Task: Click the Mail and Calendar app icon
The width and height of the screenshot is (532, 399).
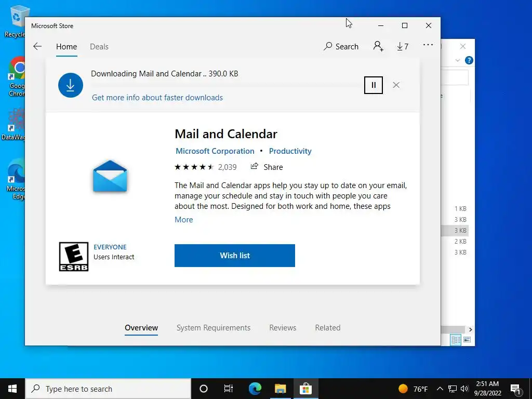Action: 110,177
